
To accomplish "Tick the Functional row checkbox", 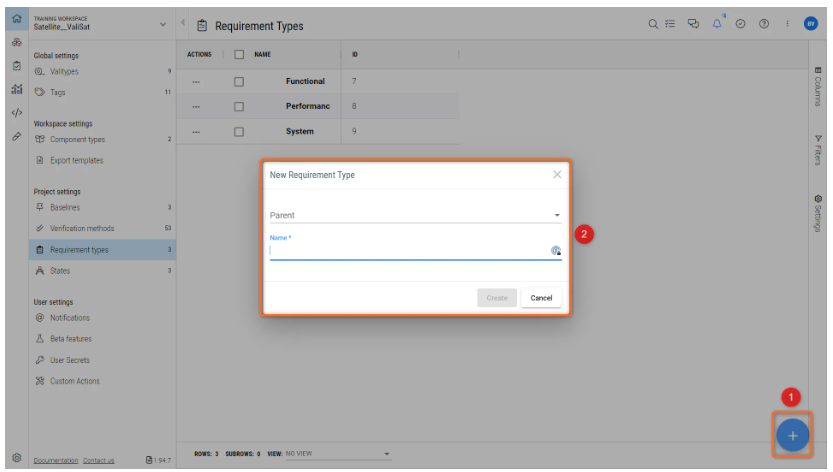I will pyautogui.click(x=239, y=81).
